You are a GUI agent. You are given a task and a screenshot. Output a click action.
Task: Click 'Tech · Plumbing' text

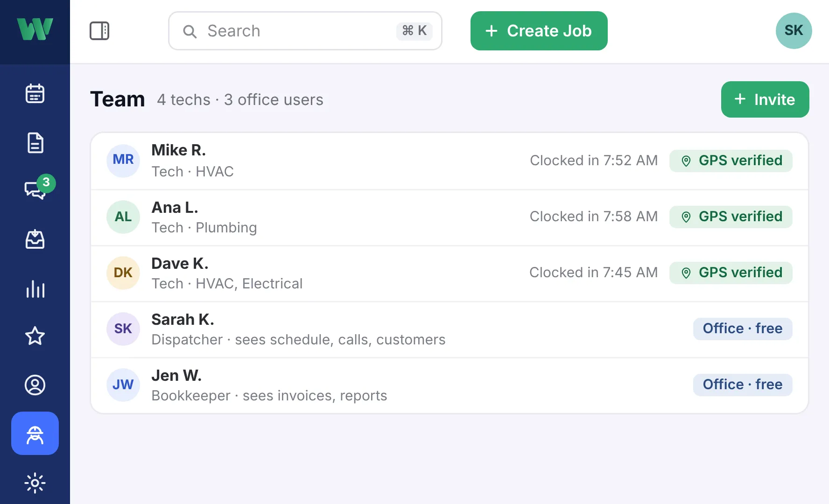[204, 228]
